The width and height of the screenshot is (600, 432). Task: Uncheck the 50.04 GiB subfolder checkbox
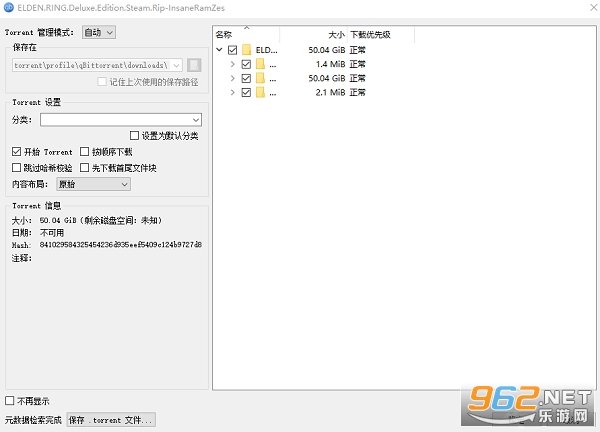point(246,78)
